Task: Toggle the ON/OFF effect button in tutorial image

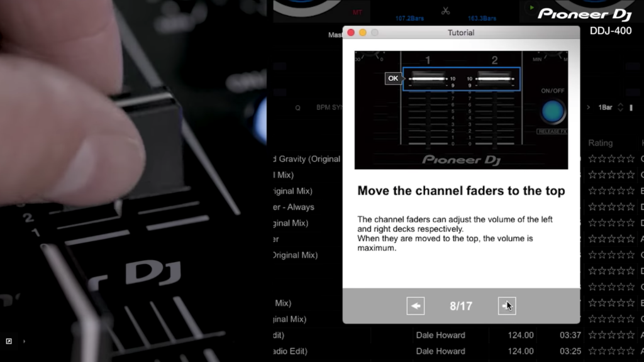Action: coord(553,111)
